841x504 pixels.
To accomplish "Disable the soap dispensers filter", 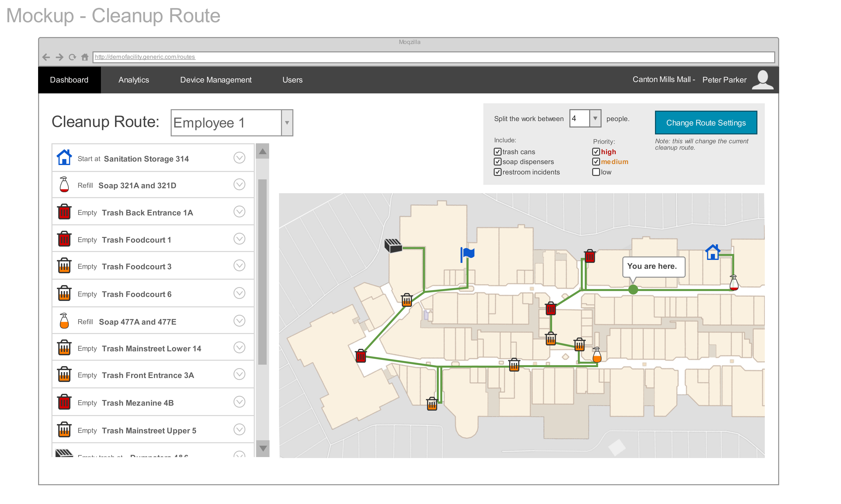I will tap(498, 162).
